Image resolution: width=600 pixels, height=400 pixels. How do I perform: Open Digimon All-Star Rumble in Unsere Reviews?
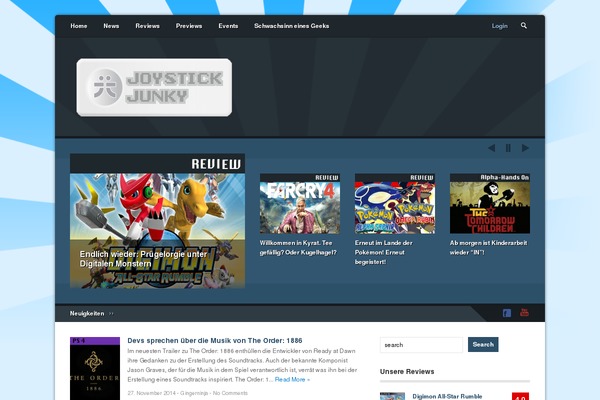click(x=447, y=397)
